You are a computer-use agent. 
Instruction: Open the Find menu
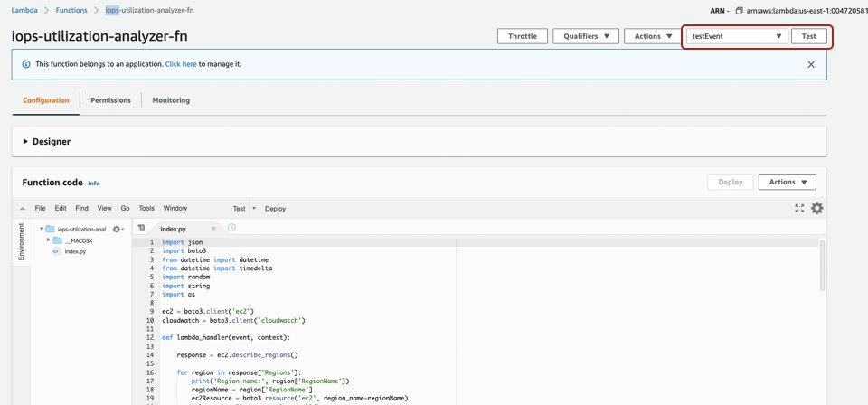click(x=82, y=209)
